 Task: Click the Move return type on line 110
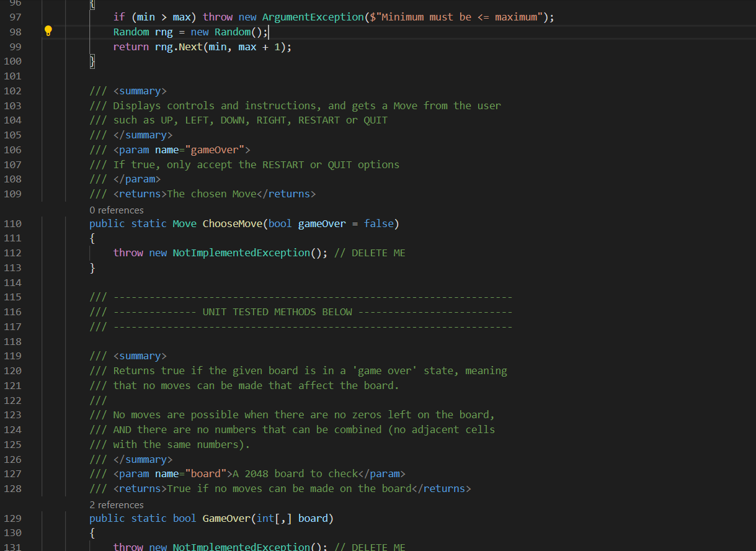(x=184, y=223)
